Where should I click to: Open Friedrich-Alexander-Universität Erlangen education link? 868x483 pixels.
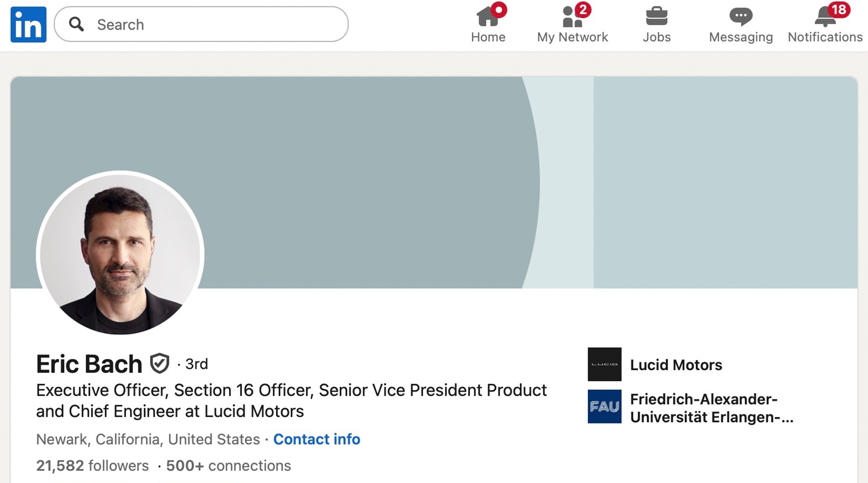click(711, 408)
